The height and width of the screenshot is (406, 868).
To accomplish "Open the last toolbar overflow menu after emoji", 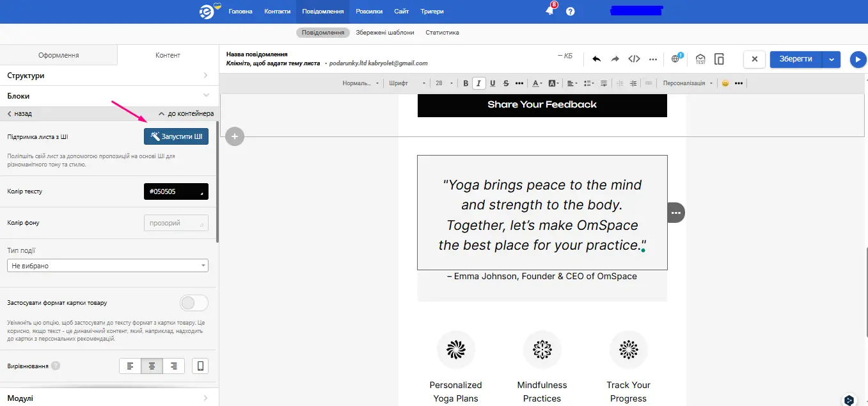I will click(739, 83).
